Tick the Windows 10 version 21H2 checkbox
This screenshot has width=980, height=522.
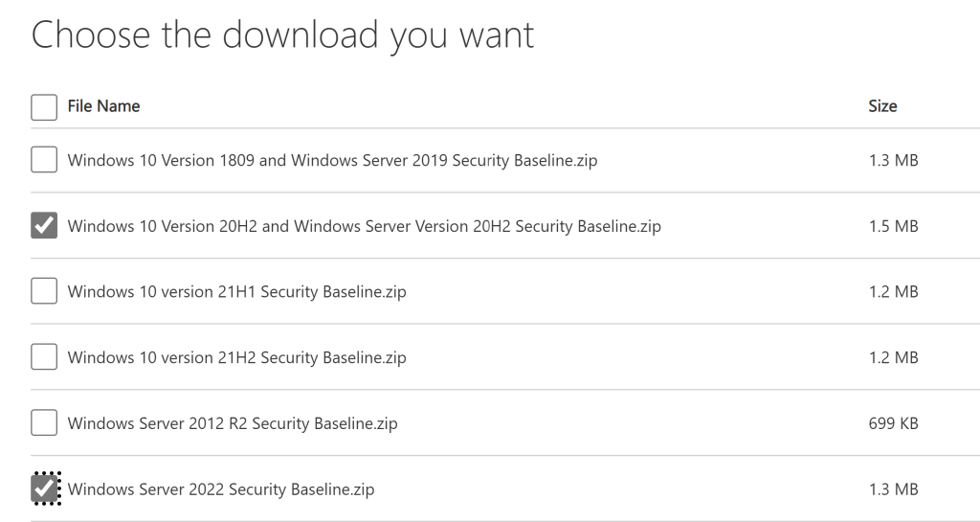(44, 357)
